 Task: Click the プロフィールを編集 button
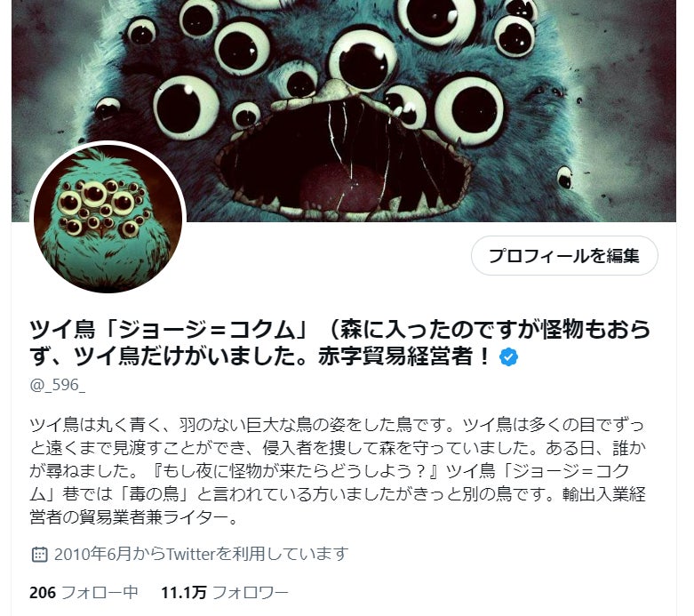[x=564, y=255]
